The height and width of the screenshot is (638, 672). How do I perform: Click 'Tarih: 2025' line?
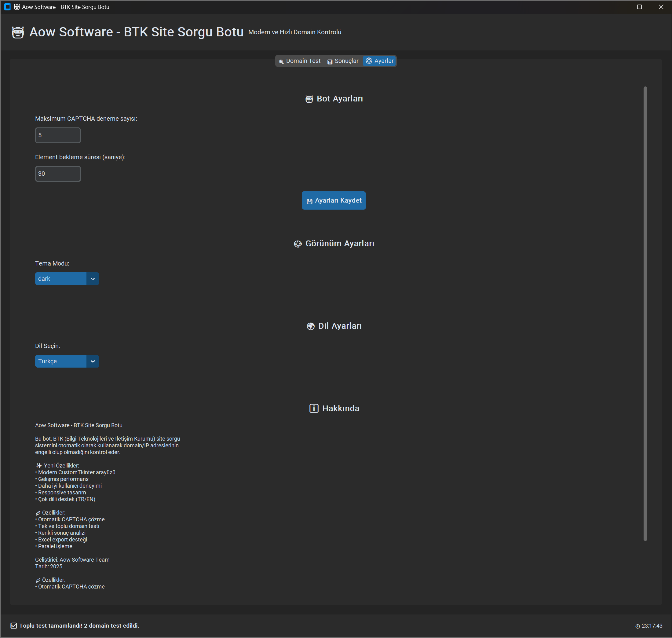pyautogui.click(x=49, y=566)
